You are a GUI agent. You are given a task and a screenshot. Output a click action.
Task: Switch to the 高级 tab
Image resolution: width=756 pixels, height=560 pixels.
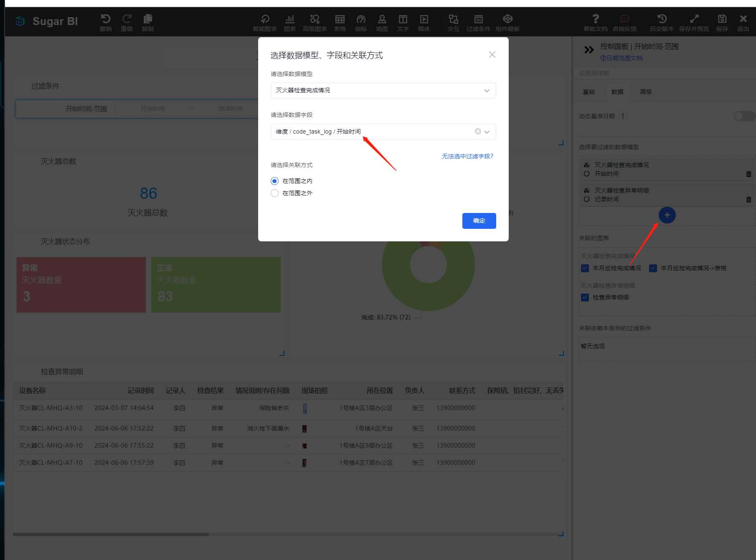pos(646,92)
